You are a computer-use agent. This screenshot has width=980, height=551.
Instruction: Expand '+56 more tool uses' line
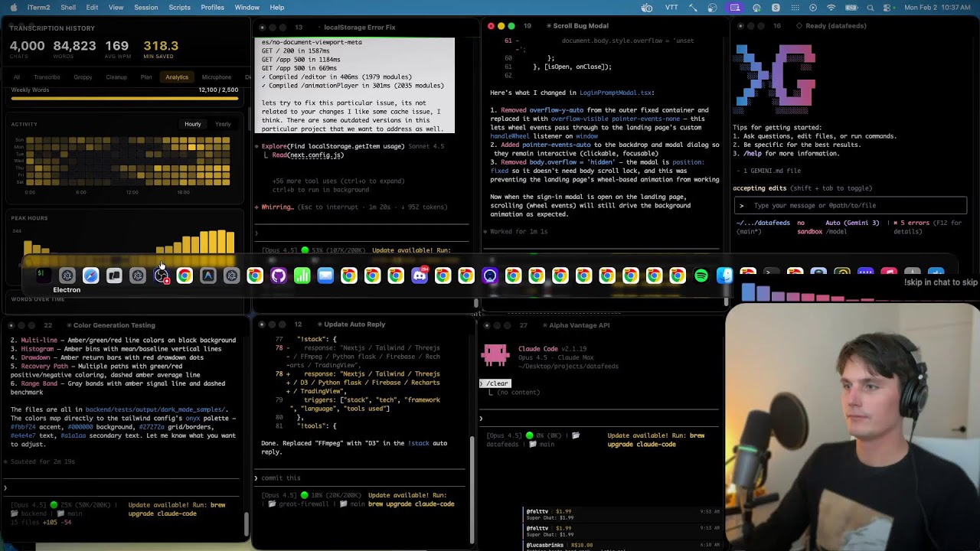tap(338, 181)
